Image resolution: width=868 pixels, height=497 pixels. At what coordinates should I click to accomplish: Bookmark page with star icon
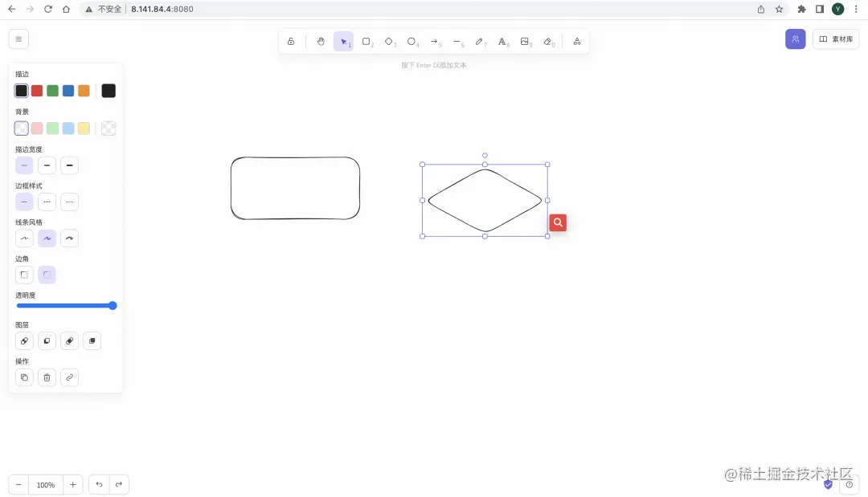pos(779,9)
